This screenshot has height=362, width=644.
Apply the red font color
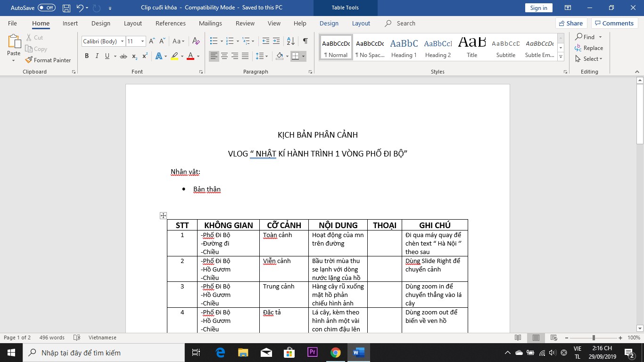190,56
